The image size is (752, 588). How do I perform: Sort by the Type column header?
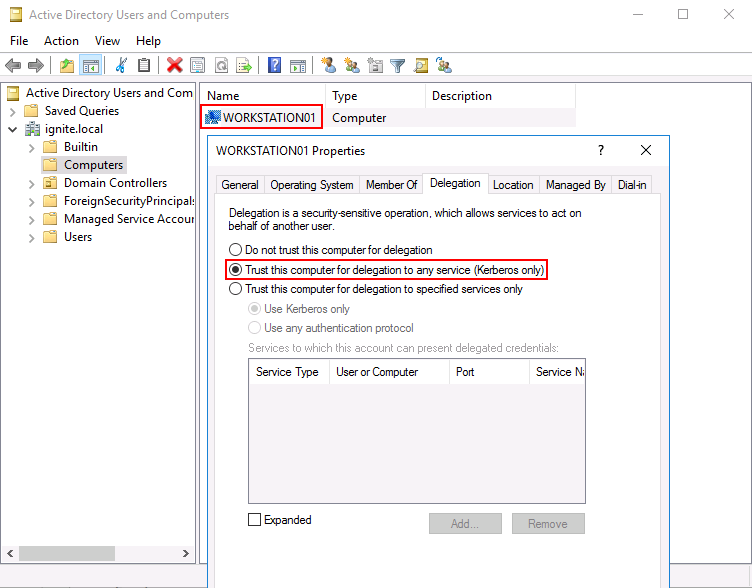coord(376,95)
